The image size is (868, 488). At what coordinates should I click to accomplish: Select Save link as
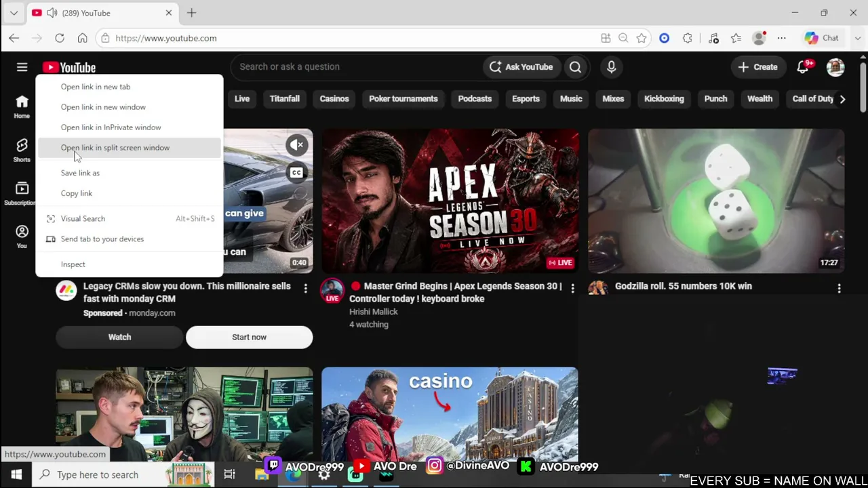tap(129, 173)
